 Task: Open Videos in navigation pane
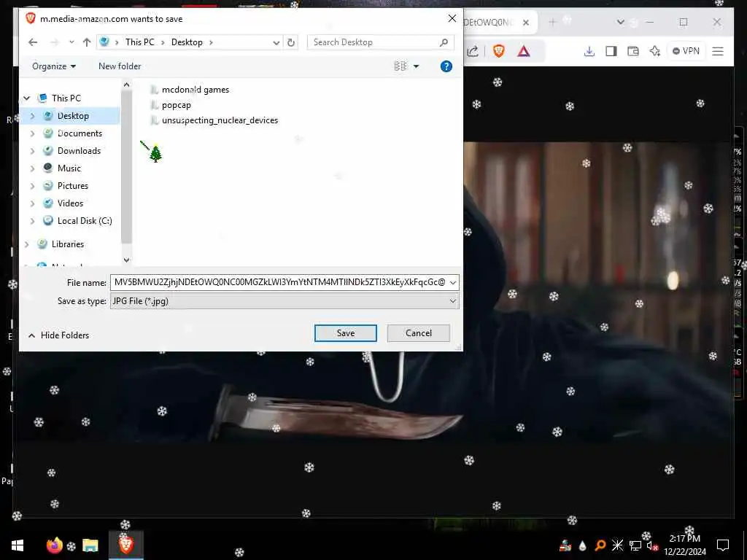[x=70, y=203]
